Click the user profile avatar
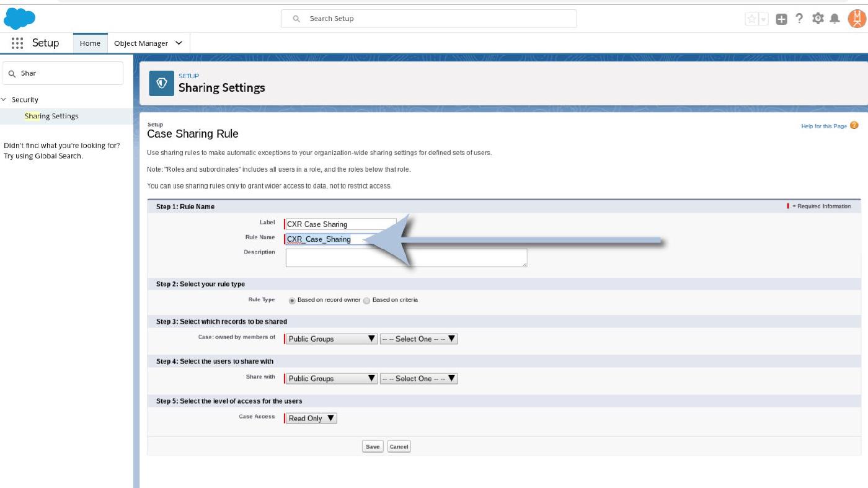This screenshot has width=868, height=488. 856,19
